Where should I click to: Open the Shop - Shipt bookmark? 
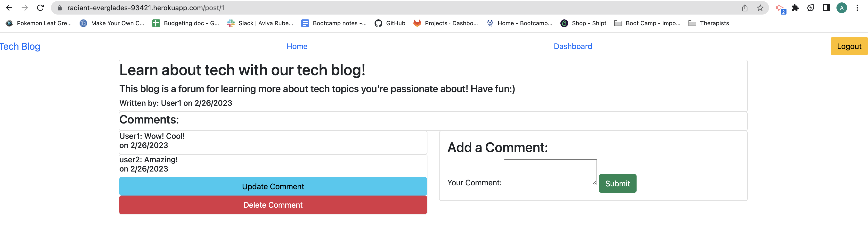click(x=583, y=23)
